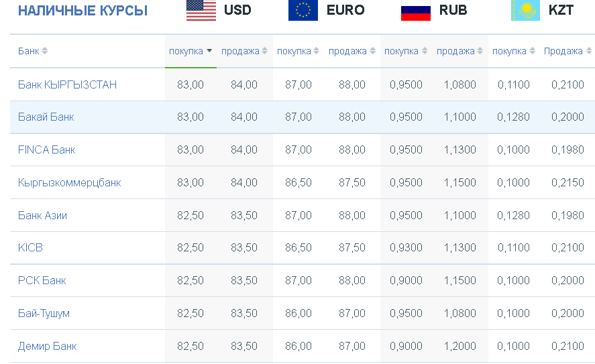This screenshot has height=364, width=595.
Task: Sort by KZT Продажа column header
Action: coord(567,51)
